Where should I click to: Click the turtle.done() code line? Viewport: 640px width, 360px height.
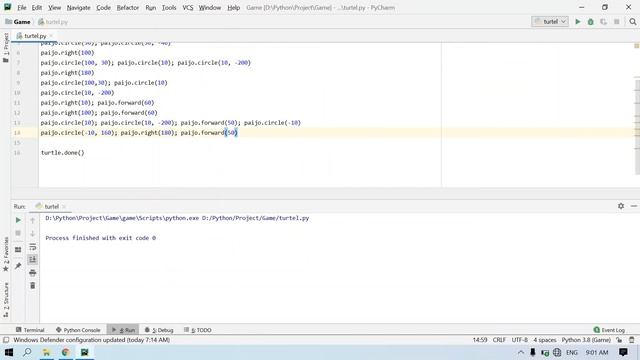click(62, 153)
